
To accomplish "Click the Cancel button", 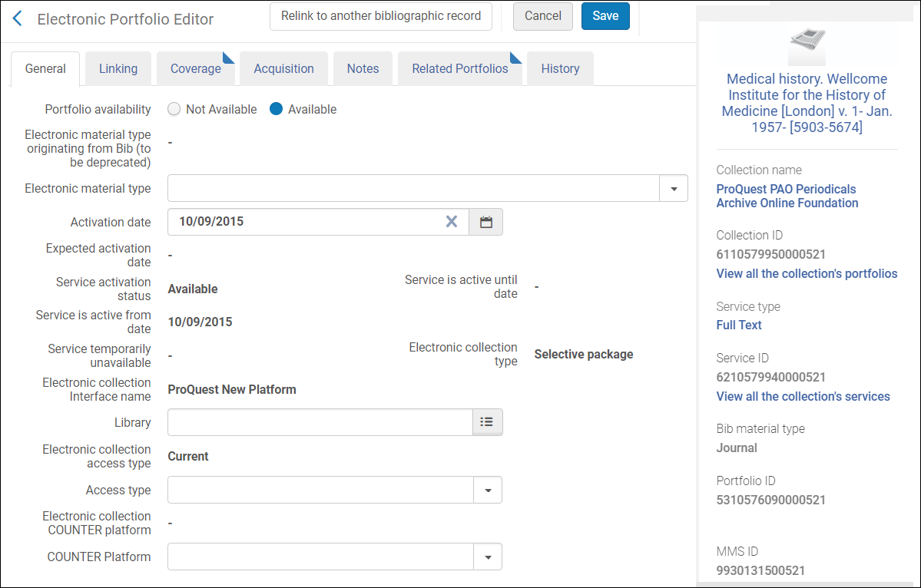I will click(x=543, y=16).
